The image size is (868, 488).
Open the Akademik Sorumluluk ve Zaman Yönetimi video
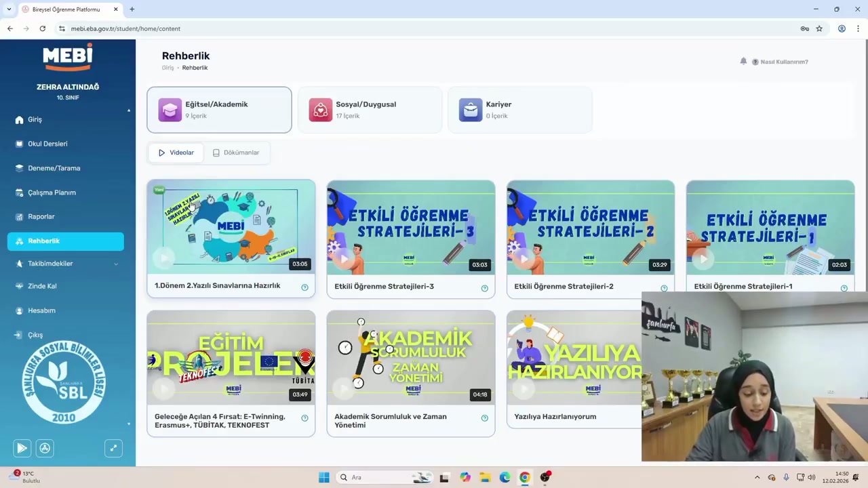tap(410, 358)
